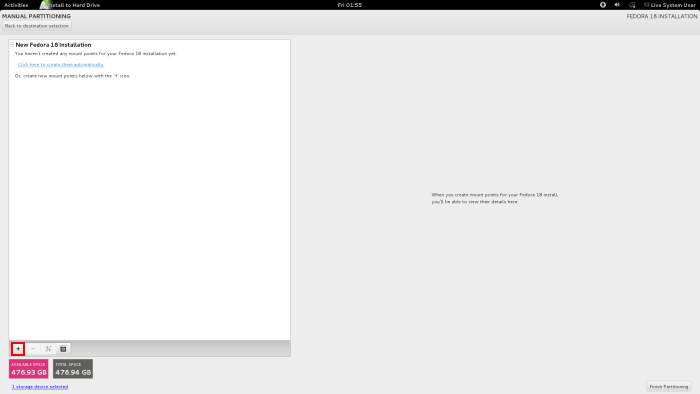Click the partitioning summary icon in toolbar
The image size is (700, 394).
[63, 349]
